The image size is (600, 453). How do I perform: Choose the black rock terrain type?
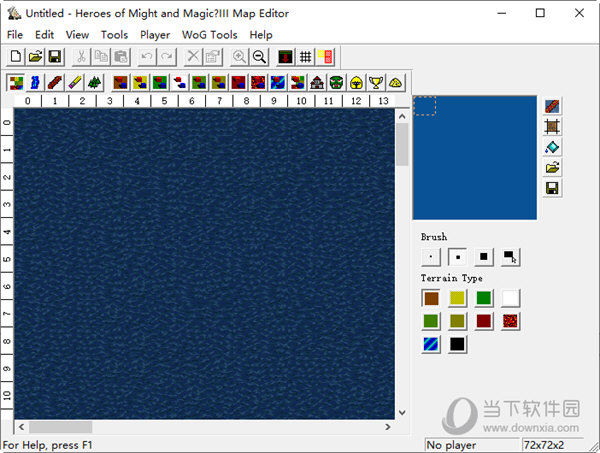point(457,344)
